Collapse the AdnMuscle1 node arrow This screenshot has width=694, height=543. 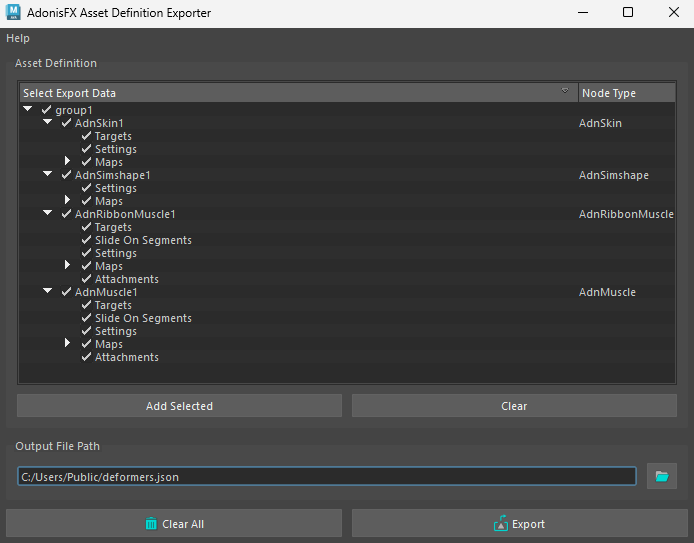coord(47,291)
